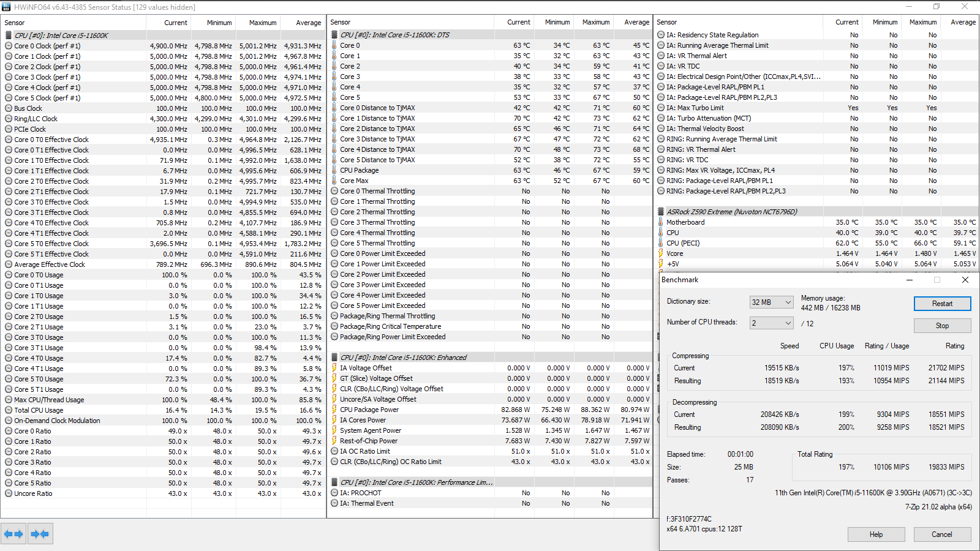Click the HWiNFO64 title bar app icon

6,7
